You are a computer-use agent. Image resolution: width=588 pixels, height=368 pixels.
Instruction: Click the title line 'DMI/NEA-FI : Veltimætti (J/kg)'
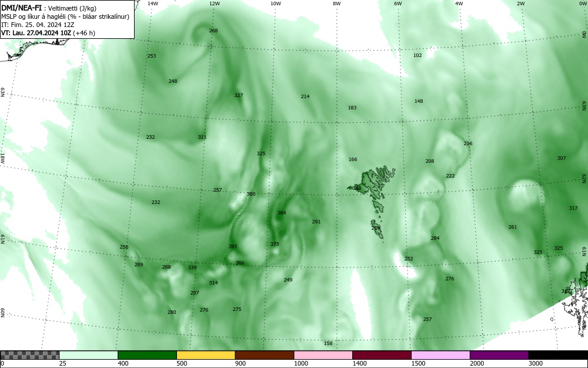pos(49,8)
